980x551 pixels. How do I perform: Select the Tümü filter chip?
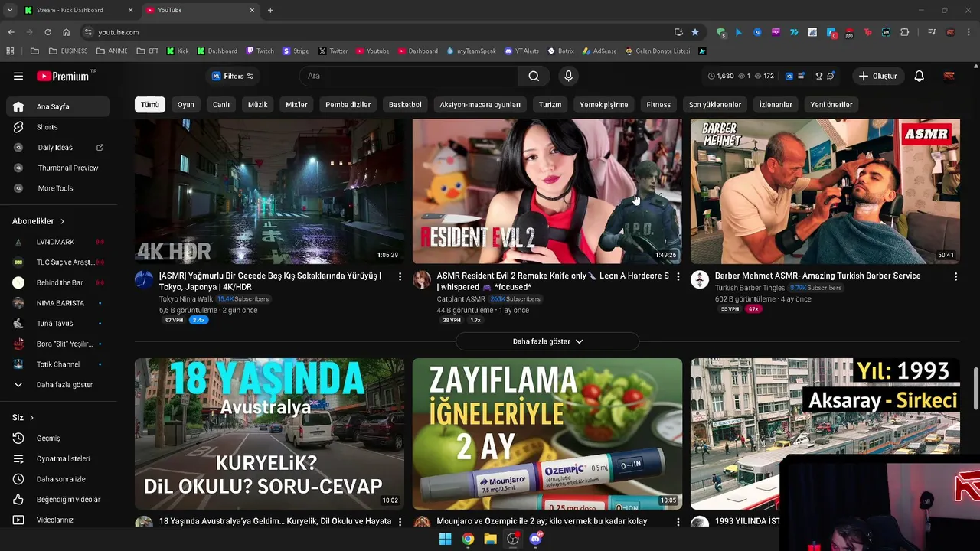tap(150, 104)
